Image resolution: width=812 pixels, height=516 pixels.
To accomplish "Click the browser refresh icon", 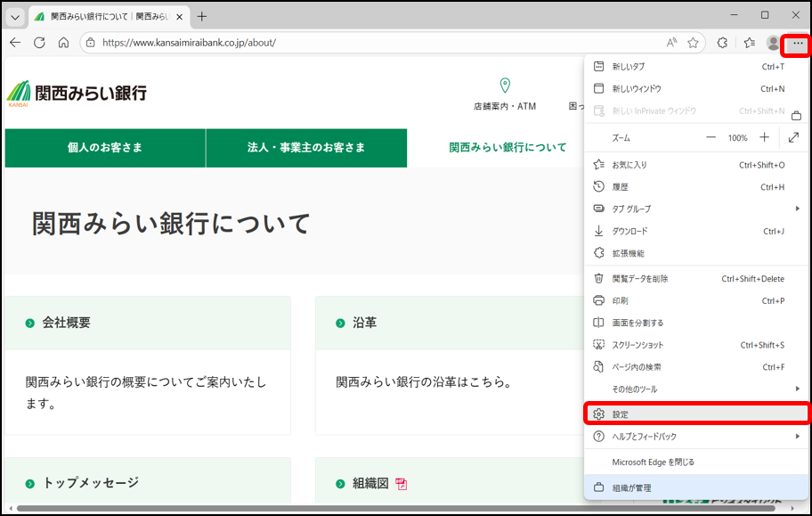I will coord(39,43).
